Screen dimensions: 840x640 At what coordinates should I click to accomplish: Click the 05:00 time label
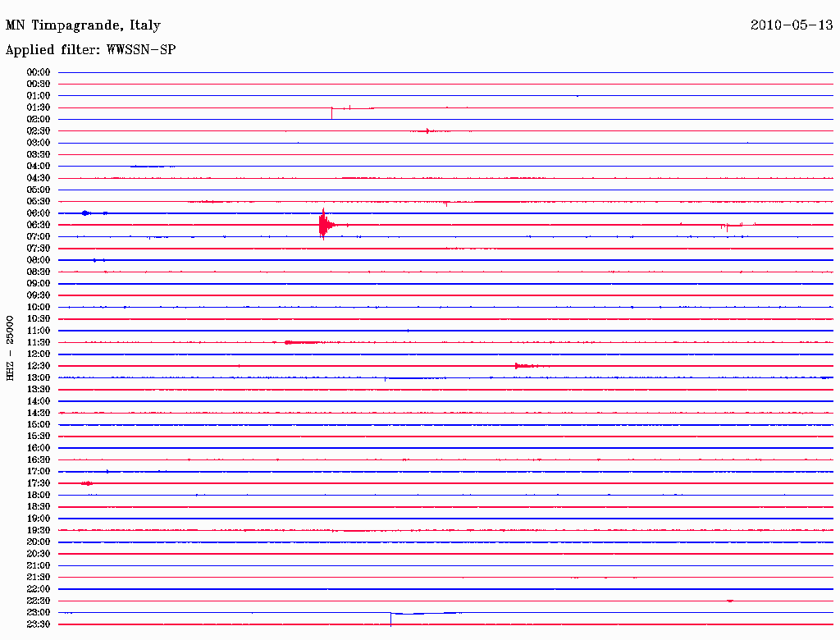39,190
